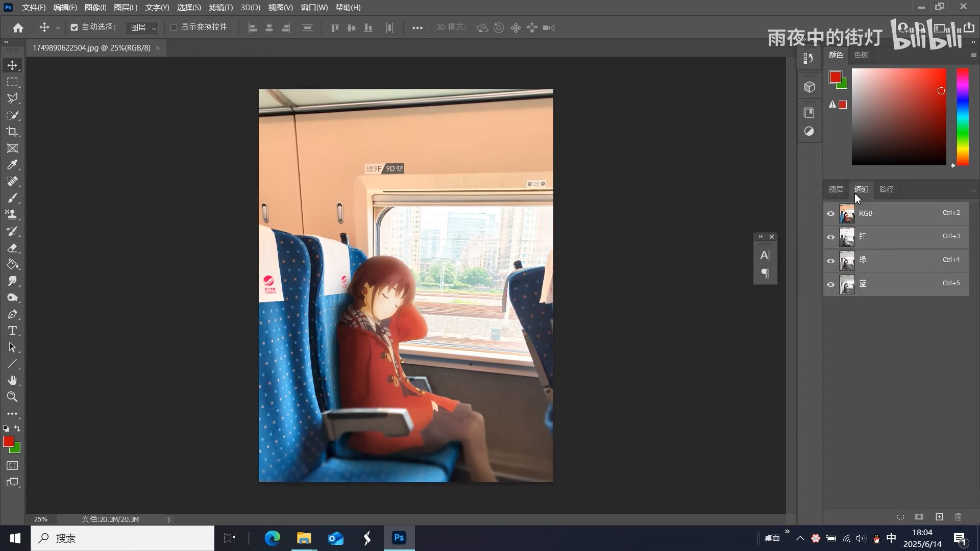The image size is (980, 551).
Task: Open the Adjustments panel icon
Action: (x=809, y=131)
